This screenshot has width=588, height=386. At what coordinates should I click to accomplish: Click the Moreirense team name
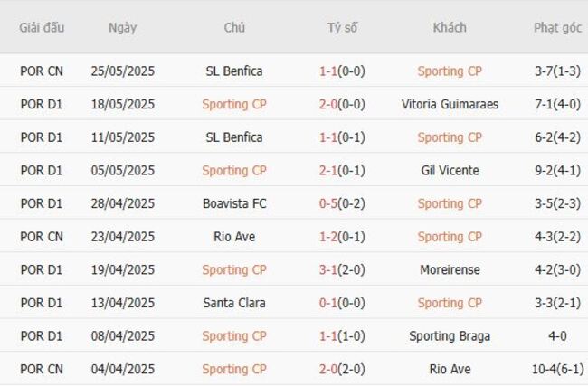(450, 269)
